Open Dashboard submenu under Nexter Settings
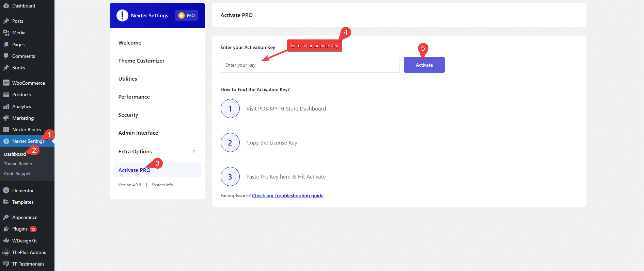 coord(15,154)
